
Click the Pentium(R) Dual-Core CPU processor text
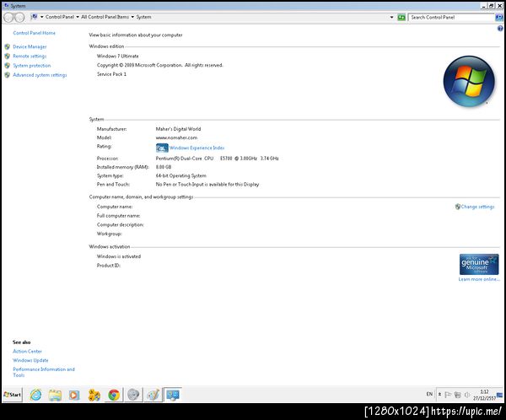218,159
